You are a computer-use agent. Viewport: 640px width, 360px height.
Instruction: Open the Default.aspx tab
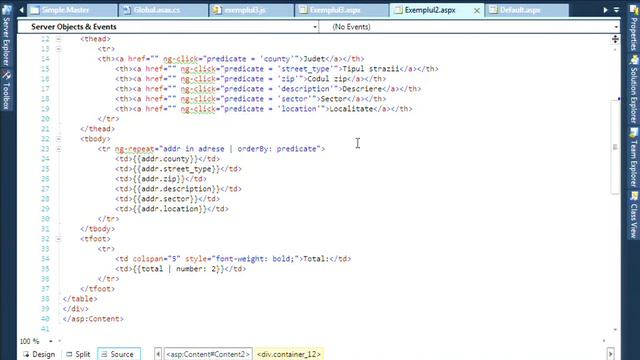526,10
